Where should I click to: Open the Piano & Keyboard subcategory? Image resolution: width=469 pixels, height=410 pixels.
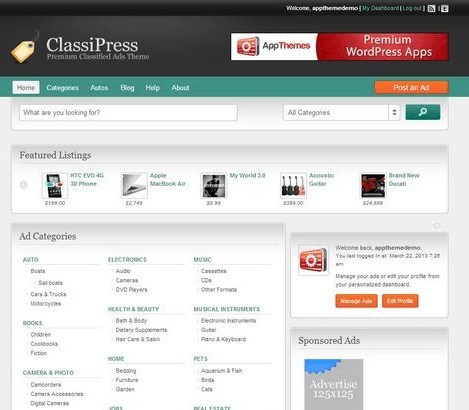223,339
